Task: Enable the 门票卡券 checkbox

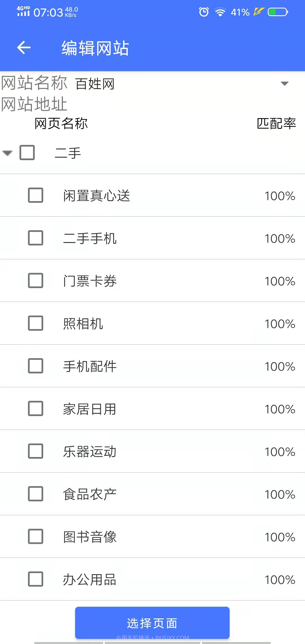Action: (36, 281)
